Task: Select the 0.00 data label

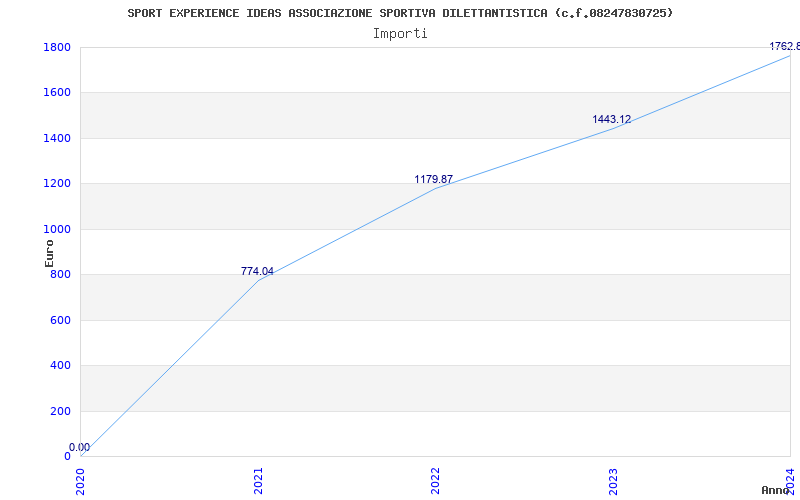Action: point(80,447)
